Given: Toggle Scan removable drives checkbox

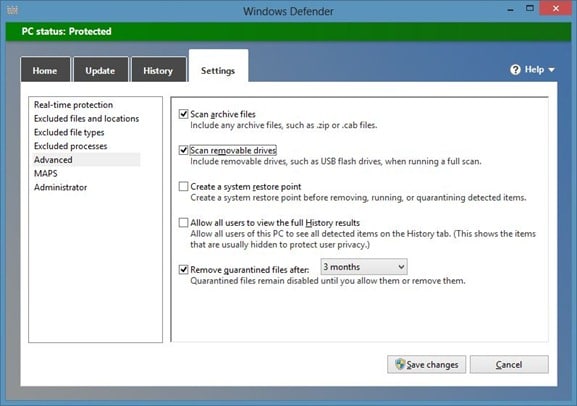Looking at the screenshot, I should coord(183,150).
